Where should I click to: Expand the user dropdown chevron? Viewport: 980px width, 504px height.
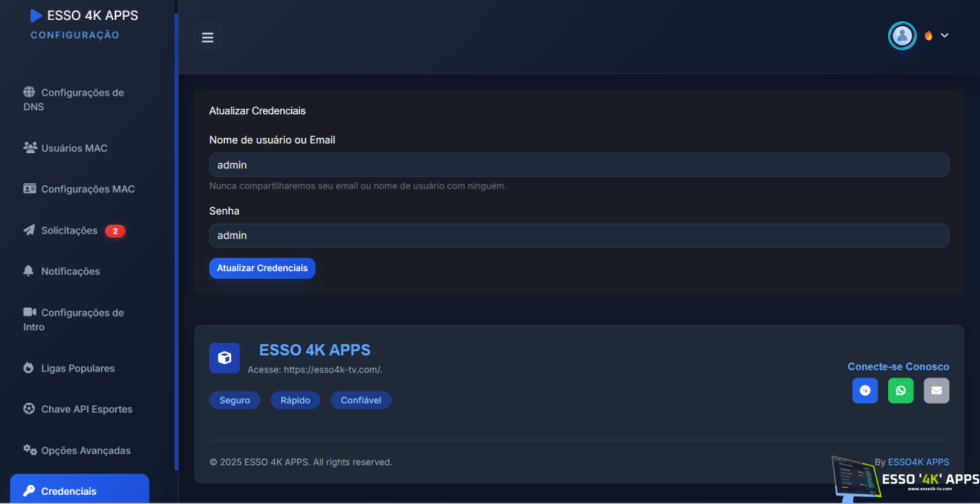[x=944, y=36]
